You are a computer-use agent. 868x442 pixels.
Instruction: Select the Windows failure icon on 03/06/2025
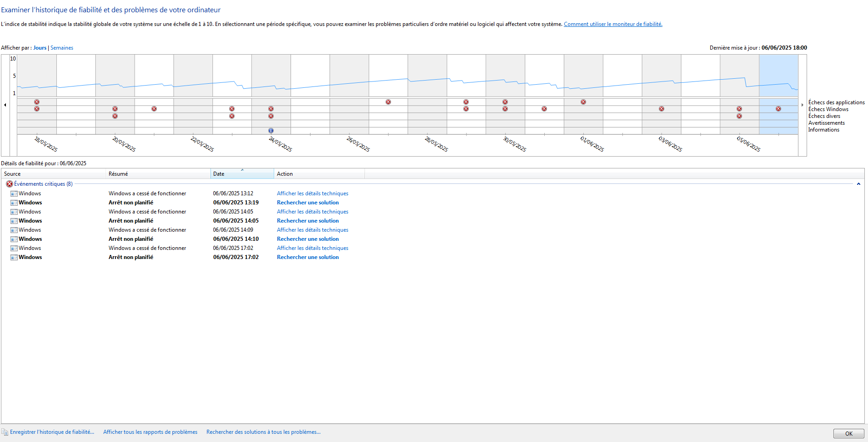pyautogui.click(x=662, y=109)
